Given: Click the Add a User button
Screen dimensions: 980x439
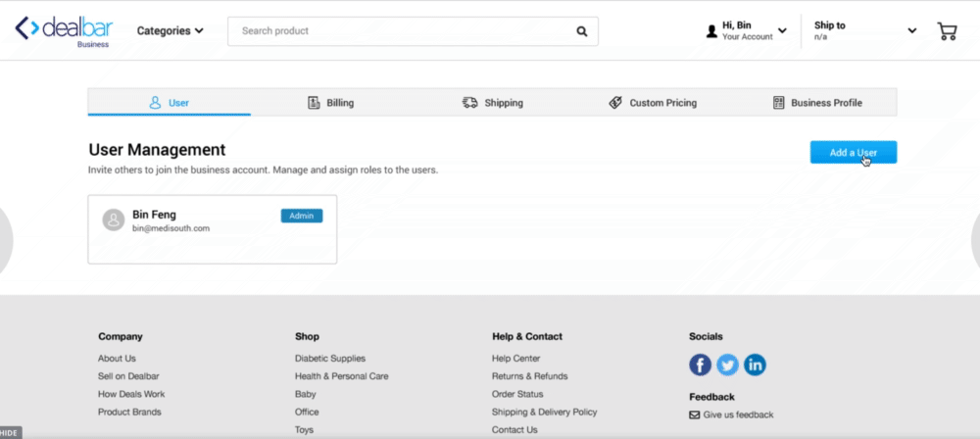Looking at the screenshot, I should 853,153.
